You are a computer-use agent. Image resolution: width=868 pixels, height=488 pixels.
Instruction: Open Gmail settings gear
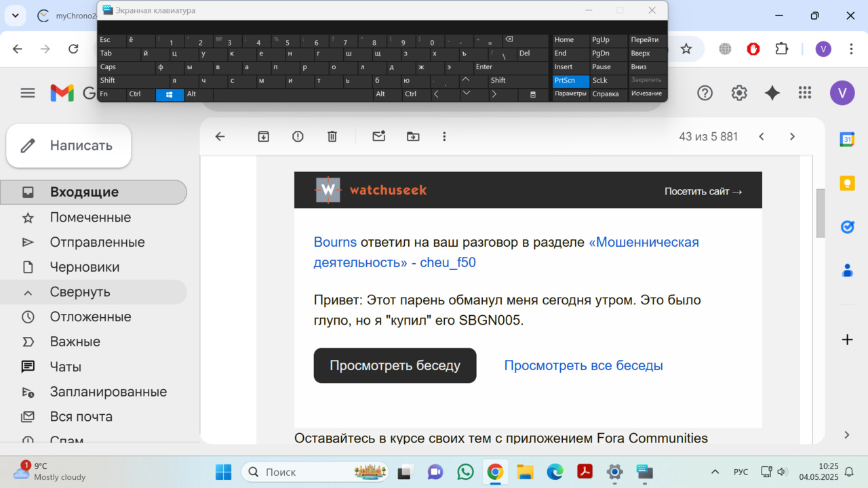(x=738, y=93)
